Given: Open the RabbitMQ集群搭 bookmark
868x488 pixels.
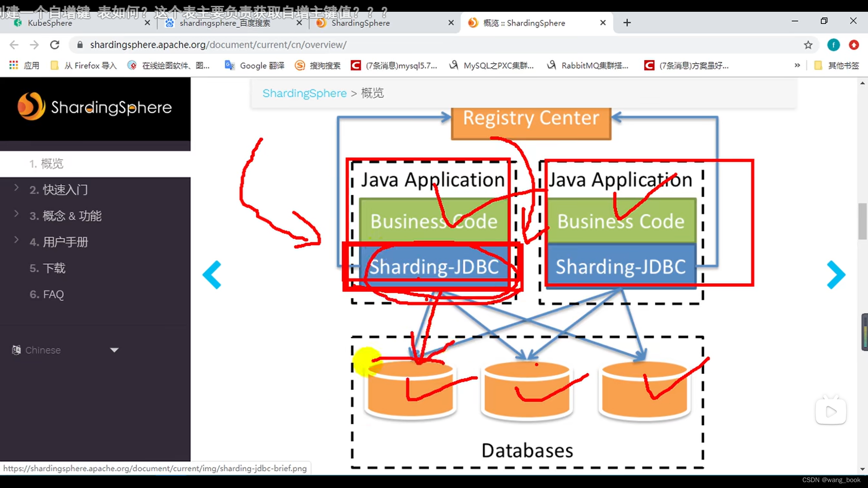Looking at the screenshot, I should [x=588, y=66].
